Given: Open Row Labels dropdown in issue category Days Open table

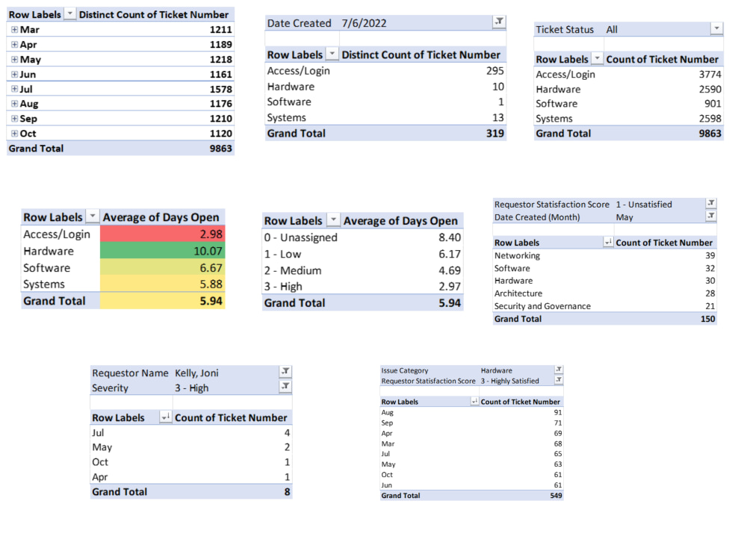Looking at the screenshot, I should tap(93, 217).
